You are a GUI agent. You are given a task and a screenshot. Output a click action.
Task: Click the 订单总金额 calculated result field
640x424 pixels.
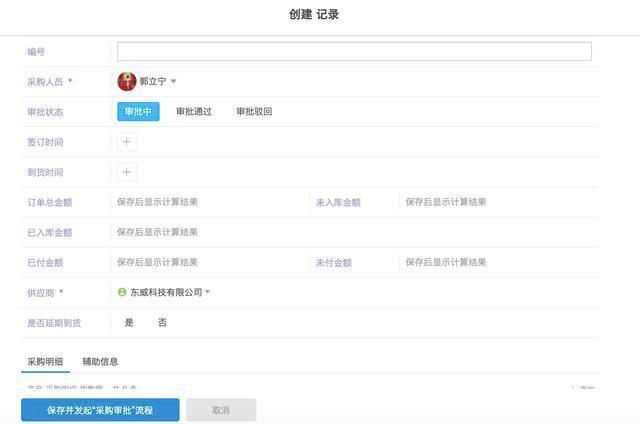(x=157, y=202)
